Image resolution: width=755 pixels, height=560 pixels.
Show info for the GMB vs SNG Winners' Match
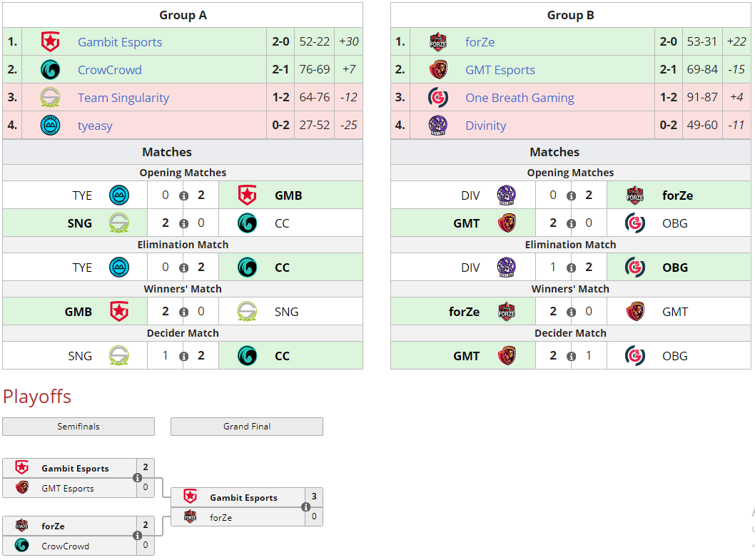click(183, 312)
